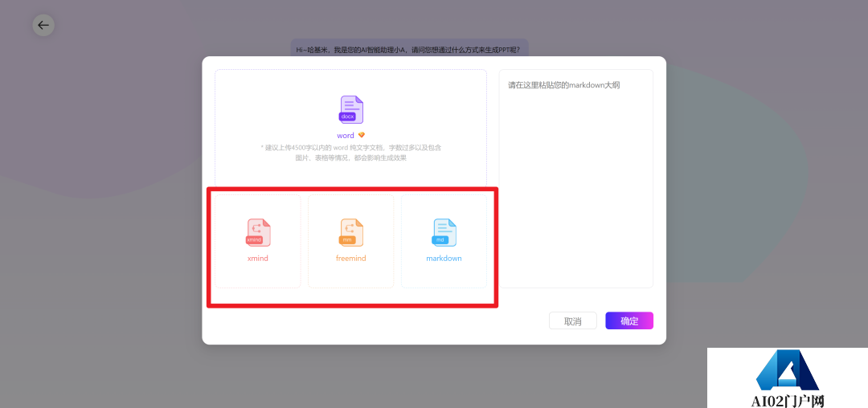The height and width of the screenshot is (408, 868).
Task: Click inside the markdown outline paste area
Action: 575,178
